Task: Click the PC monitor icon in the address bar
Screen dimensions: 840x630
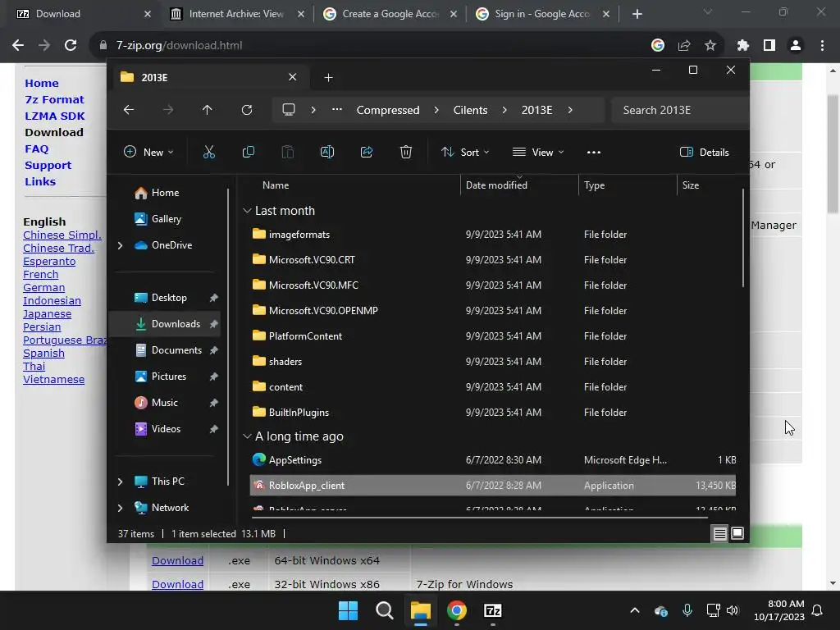Action: [x=289, y=110]
